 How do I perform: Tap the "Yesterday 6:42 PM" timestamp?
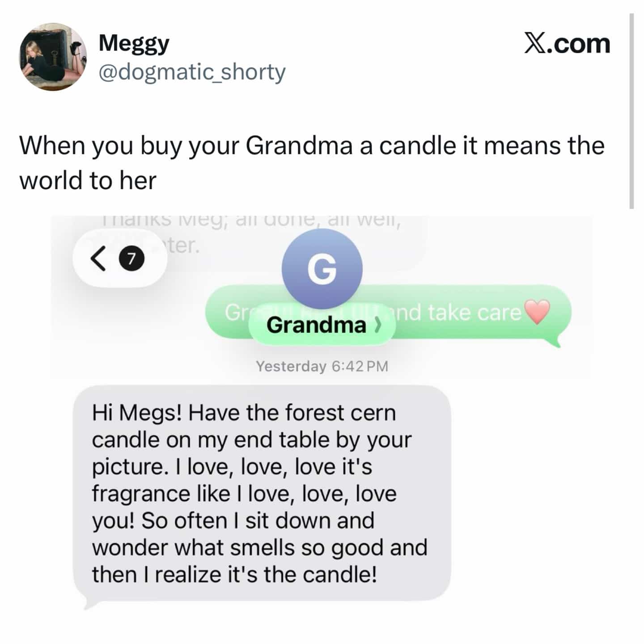tap(322, 366)
